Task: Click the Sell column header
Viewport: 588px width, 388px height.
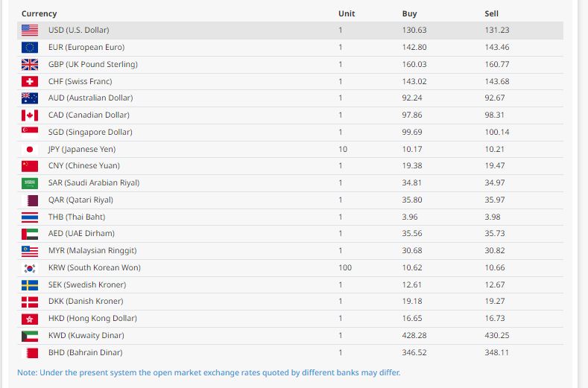Action: click(492, 14)
